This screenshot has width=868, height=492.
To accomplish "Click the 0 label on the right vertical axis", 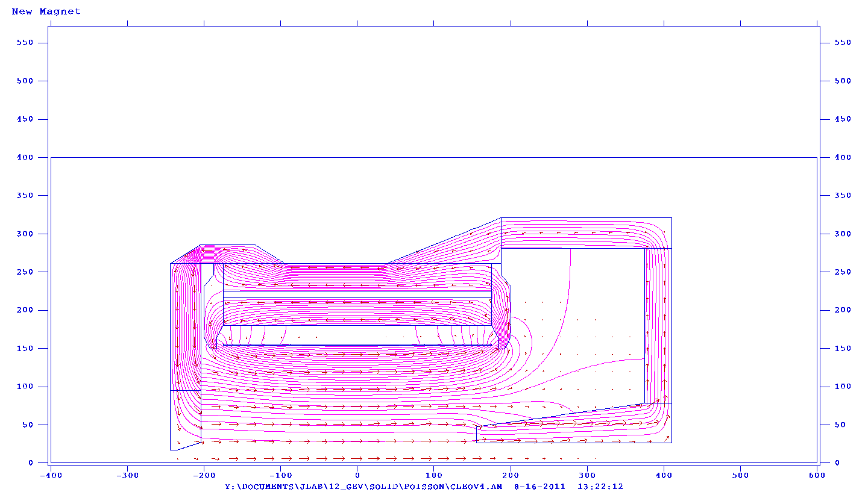I will coord(837,463).
